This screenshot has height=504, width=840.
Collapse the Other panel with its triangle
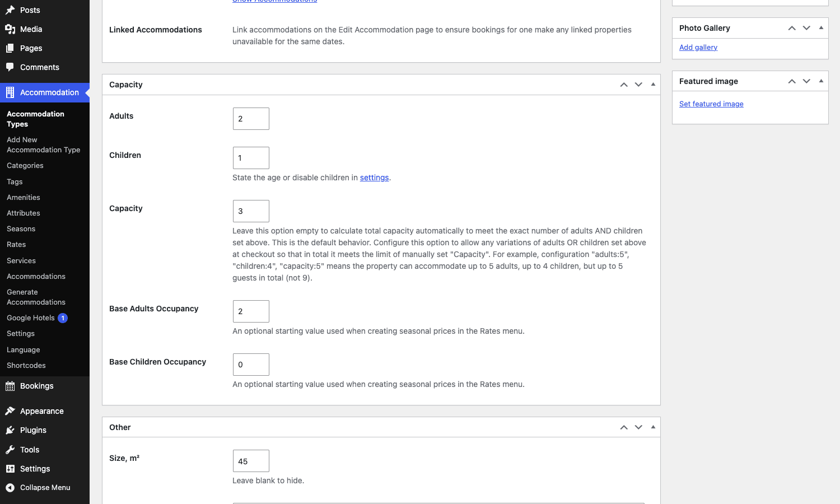point(653,427)
